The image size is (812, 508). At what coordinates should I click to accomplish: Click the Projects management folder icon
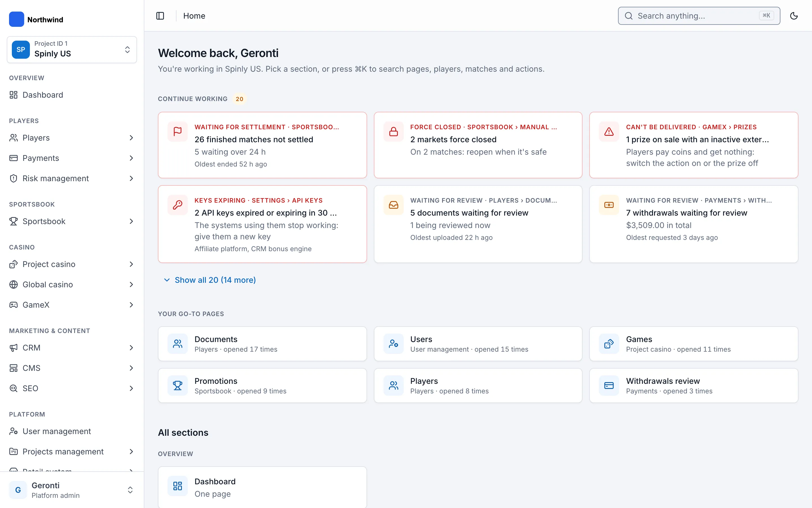14,452
